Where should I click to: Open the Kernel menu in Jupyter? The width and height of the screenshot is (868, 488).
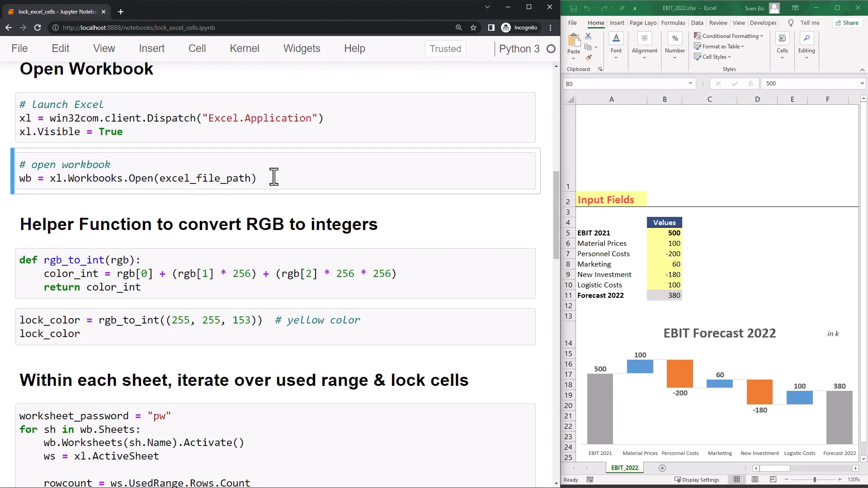[244, 49]
